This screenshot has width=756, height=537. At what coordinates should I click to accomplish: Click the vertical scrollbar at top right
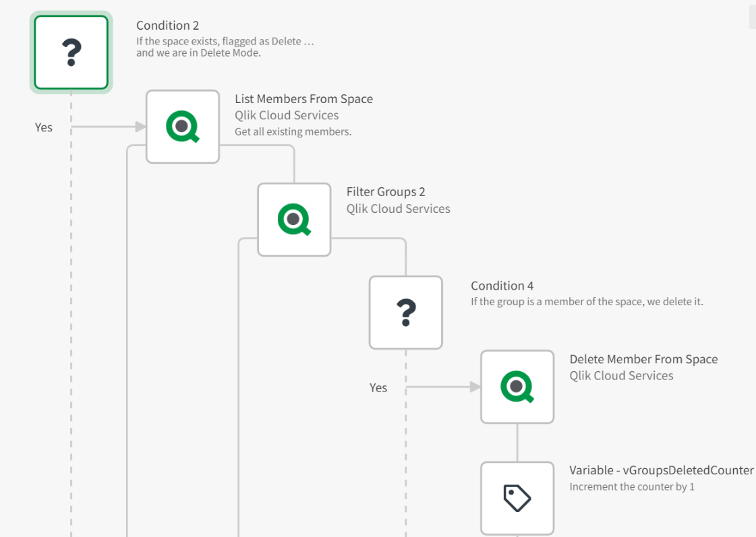(x=752, y=17)
